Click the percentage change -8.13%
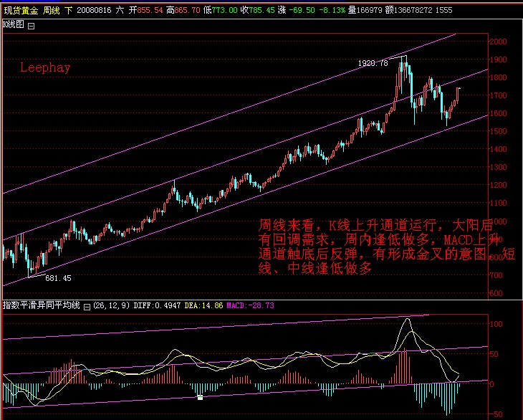The height and width of the screenshot is (420, 523). tap(332, 10)
